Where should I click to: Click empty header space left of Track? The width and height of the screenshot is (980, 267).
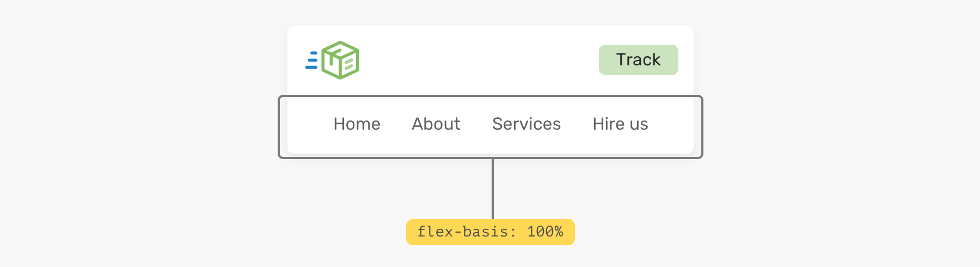pyautogui.click(x=479, y=60)
